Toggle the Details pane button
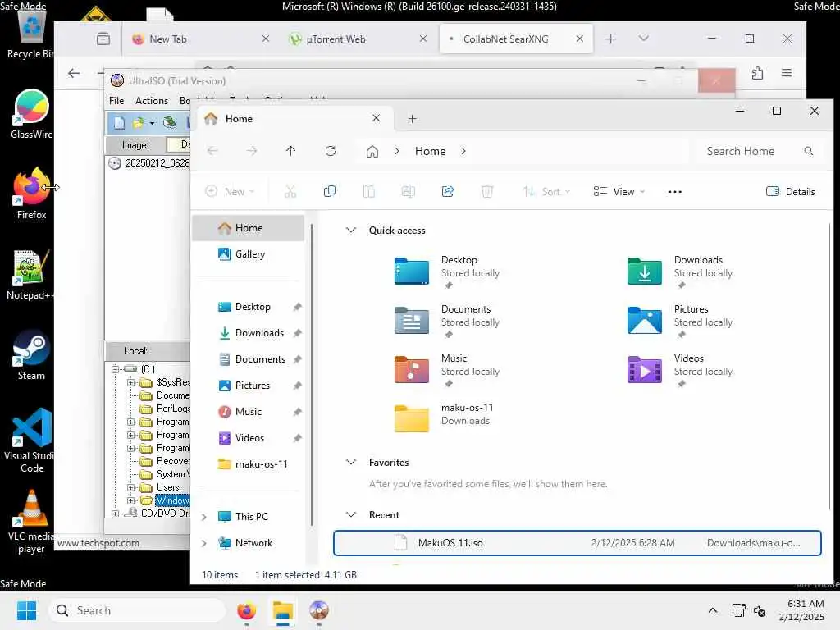Screen dimensions: 840x630 791,191
